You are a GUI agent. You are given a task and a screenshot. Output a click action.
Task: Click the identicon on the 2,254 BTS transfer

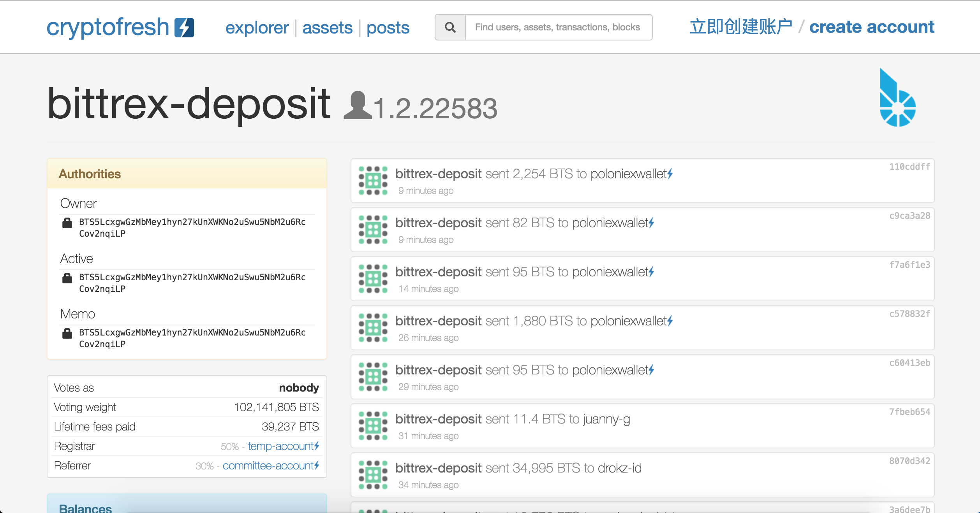pyautogui.click(x=373, y=181)
